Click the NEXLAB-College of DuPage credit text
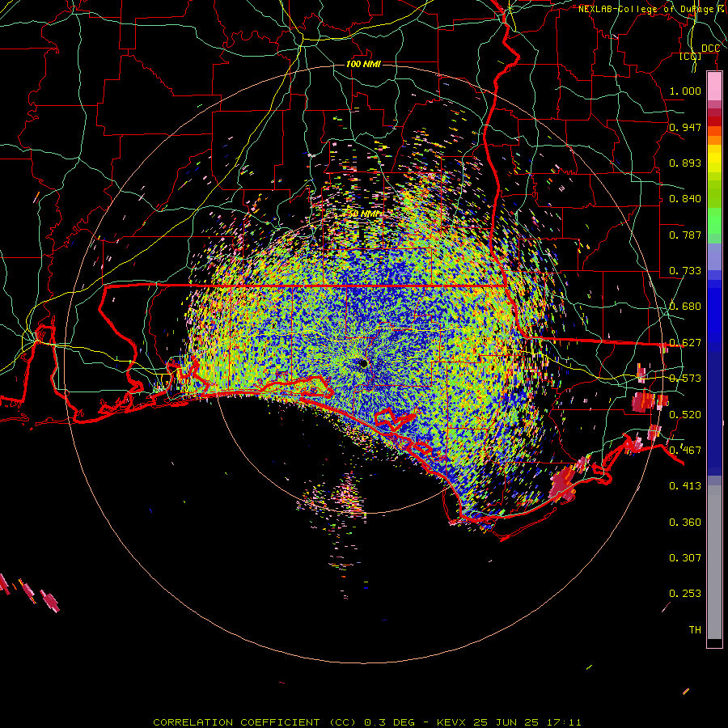728x728 pixels. [651, 9]
